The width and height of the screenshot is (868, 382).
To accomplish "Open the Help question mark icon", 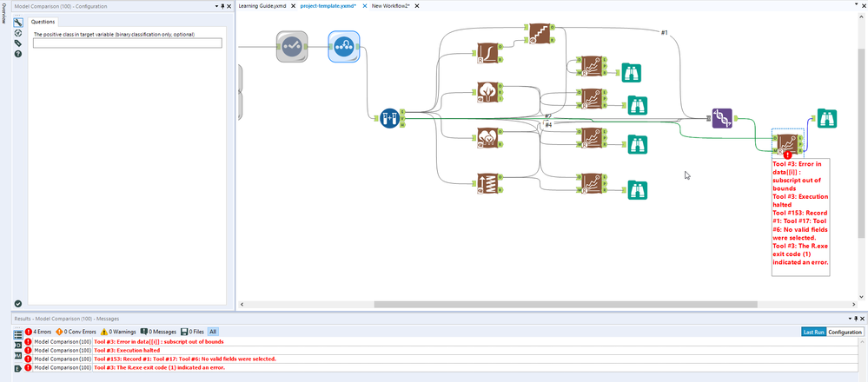I will (x=17, y=54).
